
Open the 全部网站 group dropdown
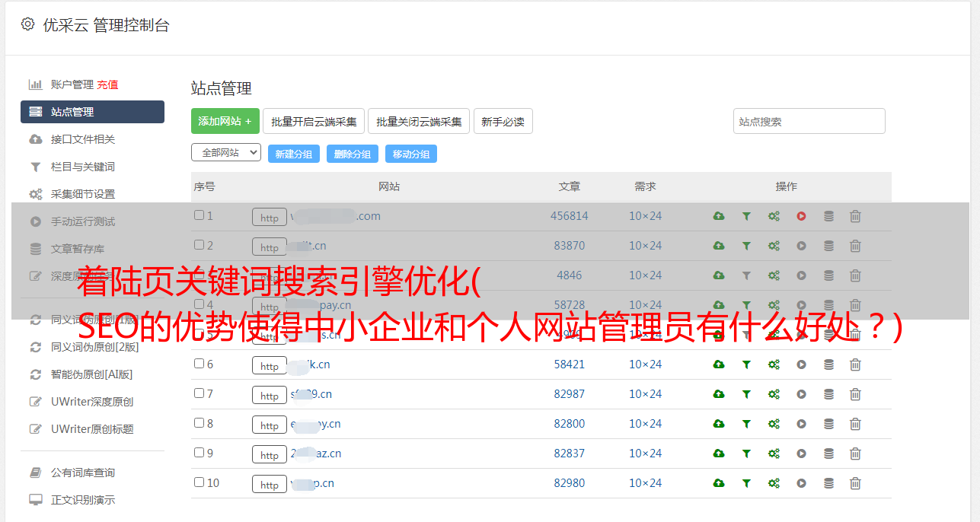[x=226, y=153]
